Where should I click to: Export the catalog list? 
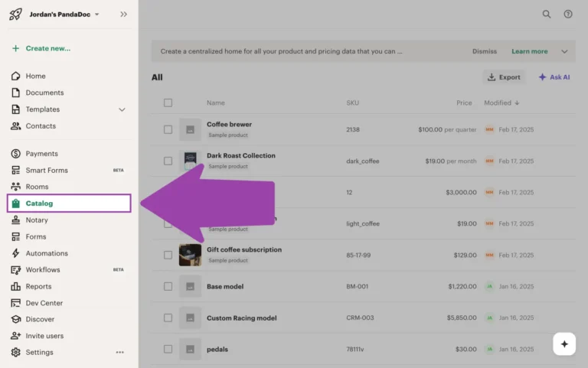[x=504, y=77]
